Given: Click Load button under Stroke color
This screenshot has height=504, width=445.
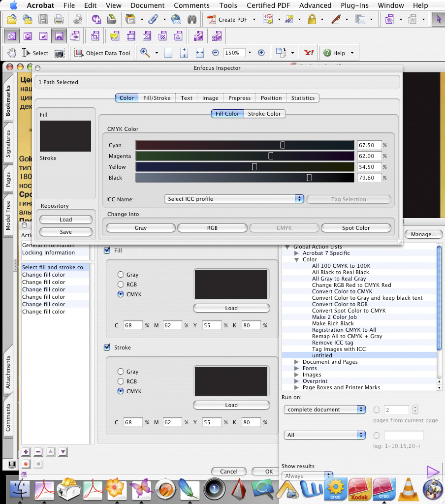Looking at the screenshot, I should coord(231,405).
